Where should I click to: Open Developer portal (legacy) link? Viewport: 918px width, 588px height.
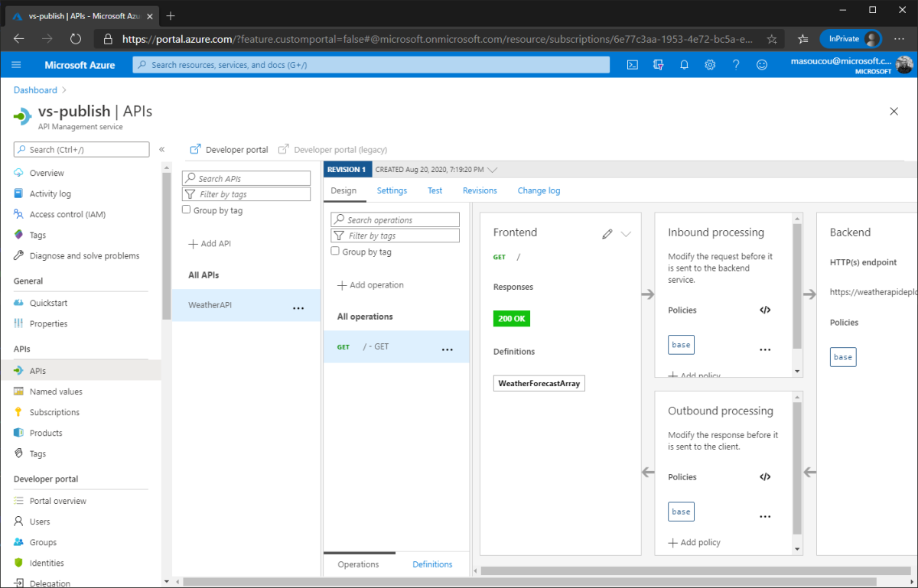(333, 149)
